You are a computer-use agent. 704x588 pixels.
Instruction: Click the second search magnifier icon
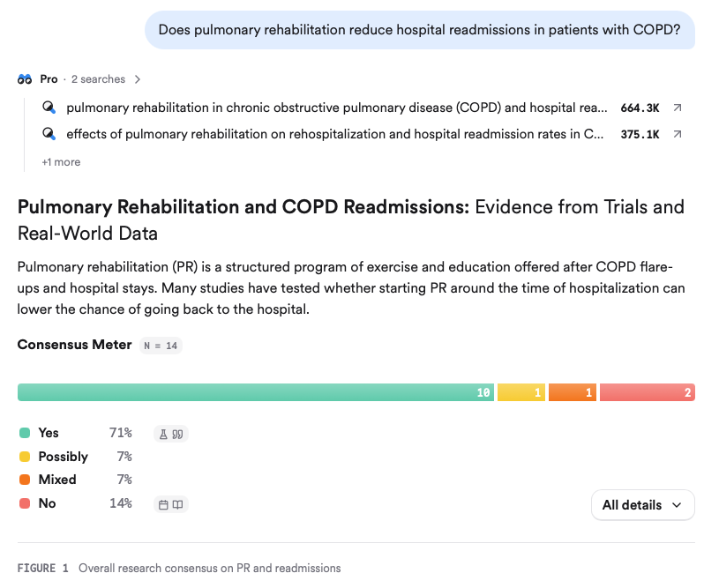(x=49, y=134)
